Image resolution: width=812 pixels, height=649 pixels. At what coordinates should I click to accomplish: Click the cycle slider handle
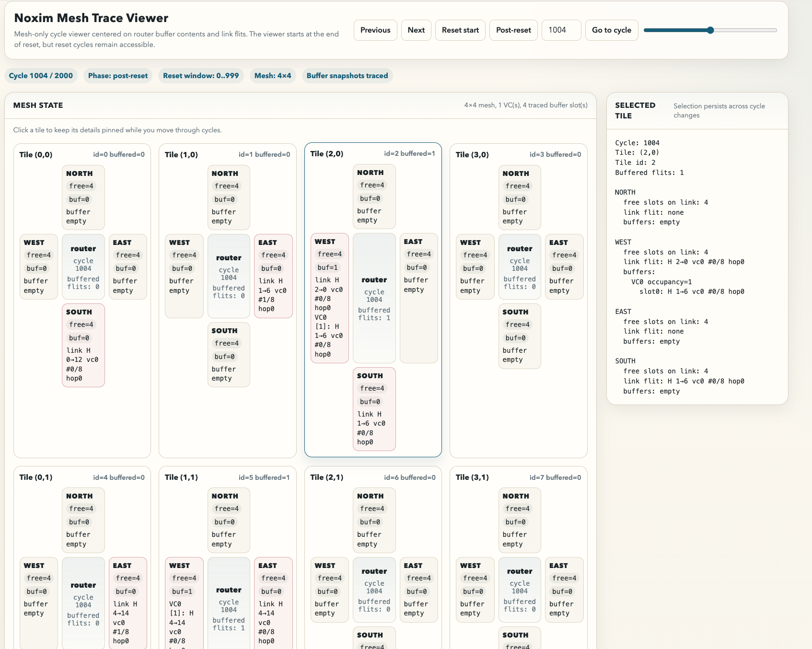[710, 30]
